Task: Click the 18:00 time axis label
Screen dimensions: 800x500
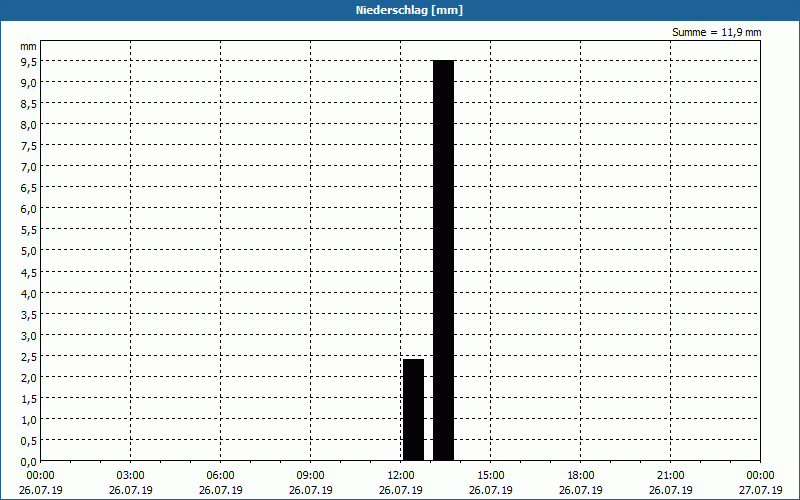Action: pyautogui.click(x=581, y=475)
